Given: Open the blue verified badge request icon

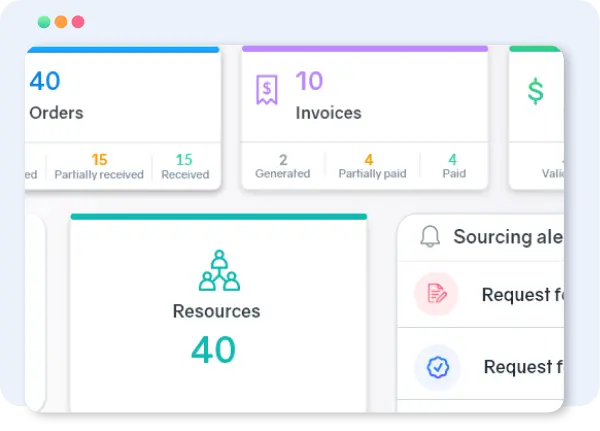Looking at the screenshot, I should click(437, 367).
